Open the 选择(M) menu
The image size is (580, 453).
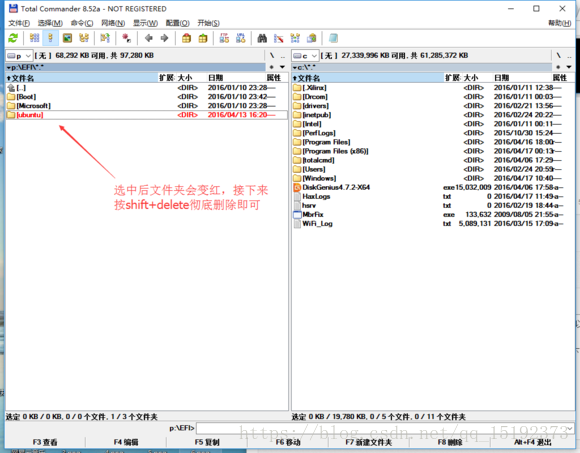(x=50, y=23)
